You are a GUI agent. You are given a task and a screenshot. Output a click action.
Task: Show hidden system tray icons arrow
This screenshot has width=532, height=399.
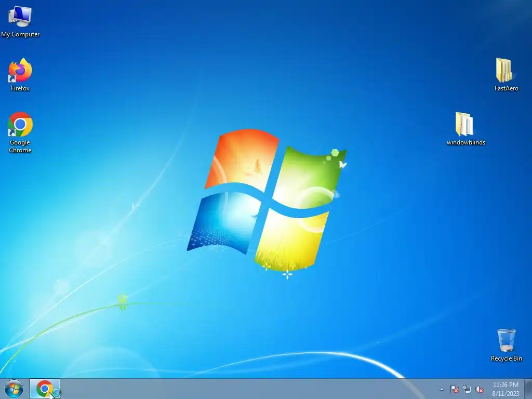tap(442, 389)
